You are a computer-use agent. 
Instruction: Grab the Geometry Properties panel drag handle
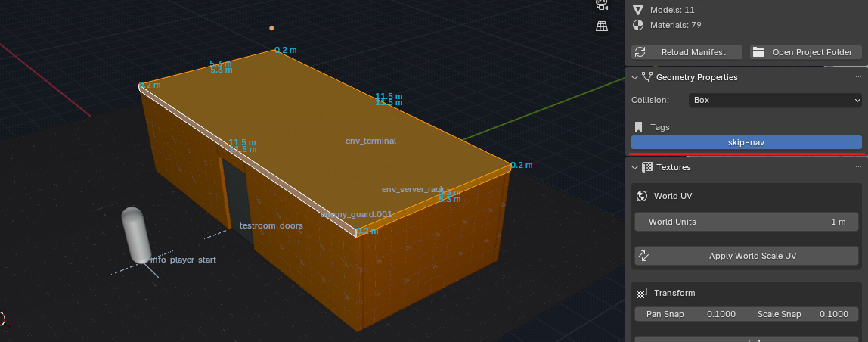pyautogui.click(x=857, y=78)
